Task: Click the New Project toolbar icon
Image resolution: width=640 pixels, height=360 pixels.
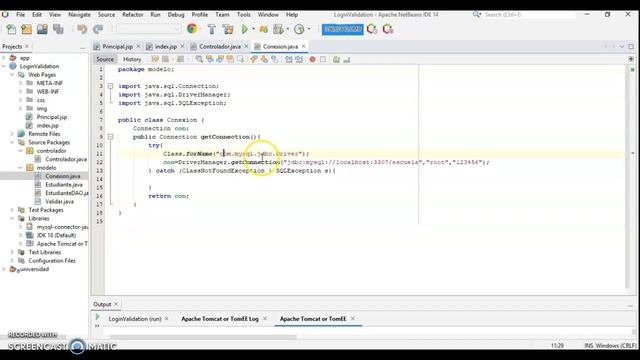Action: (27, 29)
